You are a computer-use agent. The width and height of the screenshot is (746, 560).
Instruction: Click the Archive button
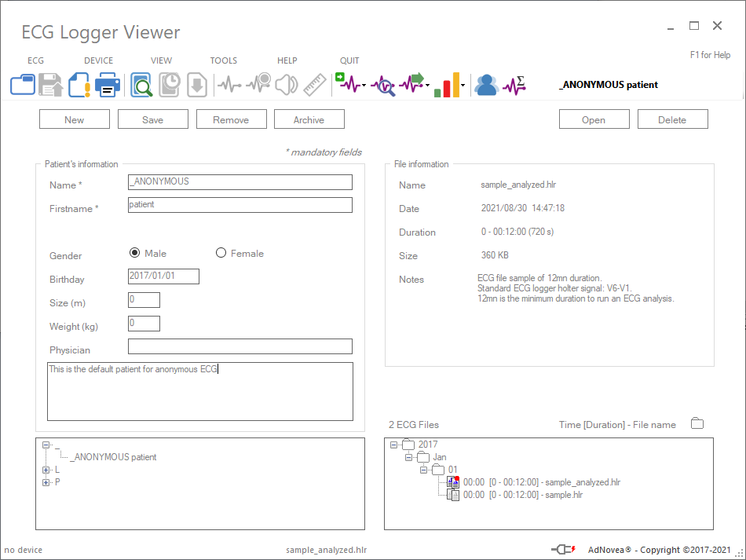[309, 119]
